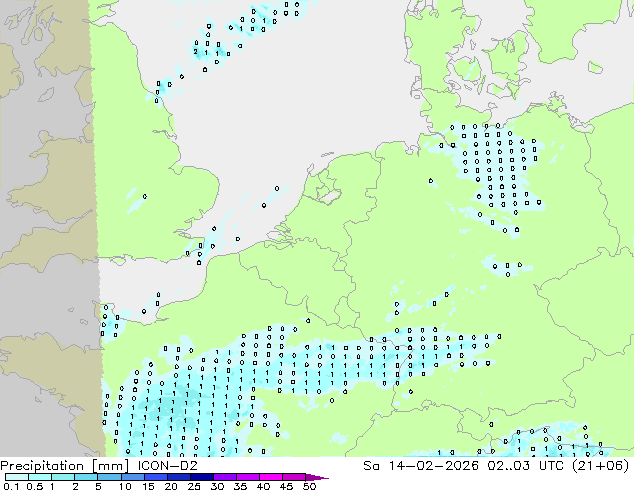Select the 5–10 mm legend swatch
Viewport: 634px width, 490px height.
click(109, 477)
